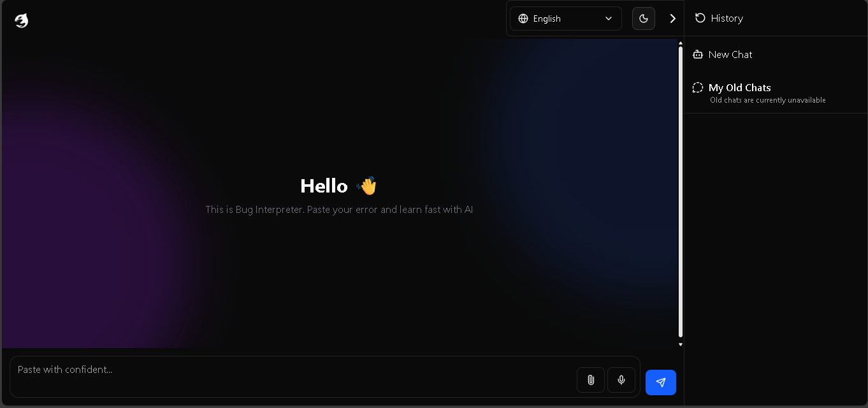Click the History header label

[x=727, y=18]
